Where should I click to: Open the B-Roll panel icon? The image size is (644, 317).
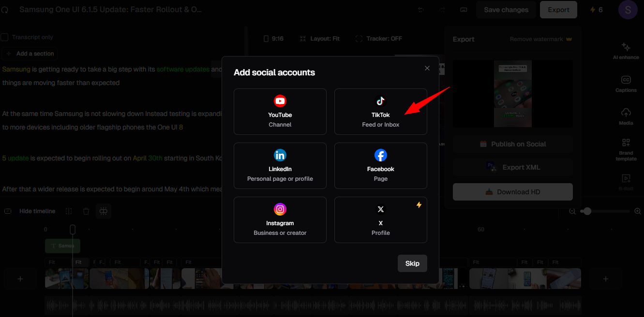[x=626, y=182]
